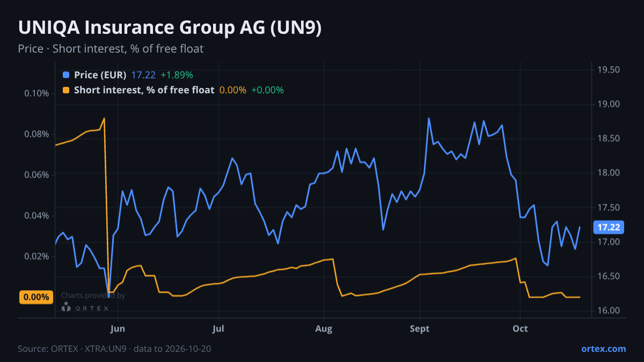Click the subtitle Price · Short interest, % of free float

pos(111,49)
